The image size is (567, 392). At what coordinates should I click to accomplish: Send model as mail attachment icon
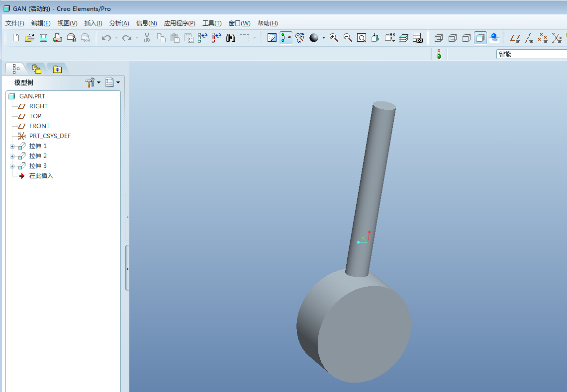tap(71, 38)
